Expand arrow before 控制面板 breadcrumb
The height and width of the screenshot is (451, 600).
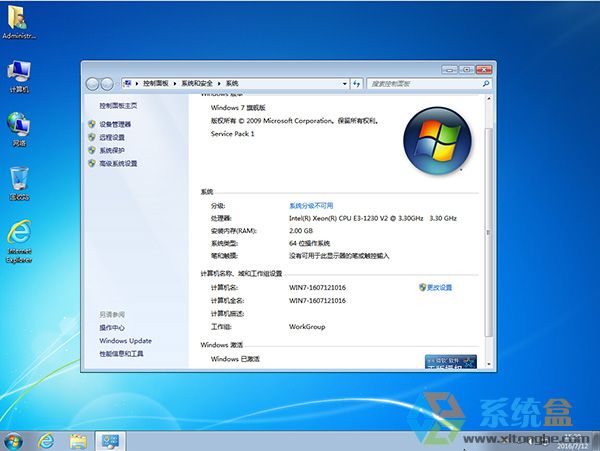pos(137,83)
